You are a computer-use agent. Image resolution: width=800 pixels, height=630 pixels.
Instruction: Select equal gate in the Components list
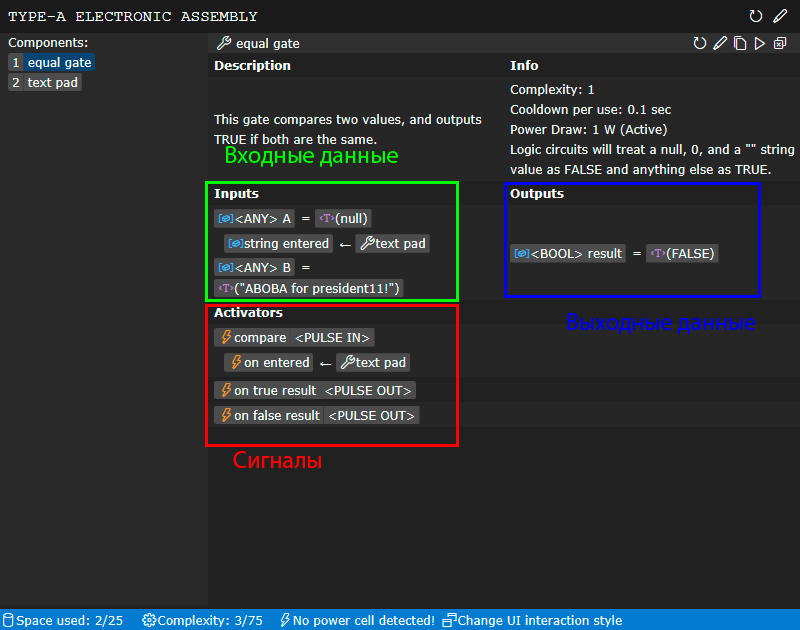click(59, 63)
